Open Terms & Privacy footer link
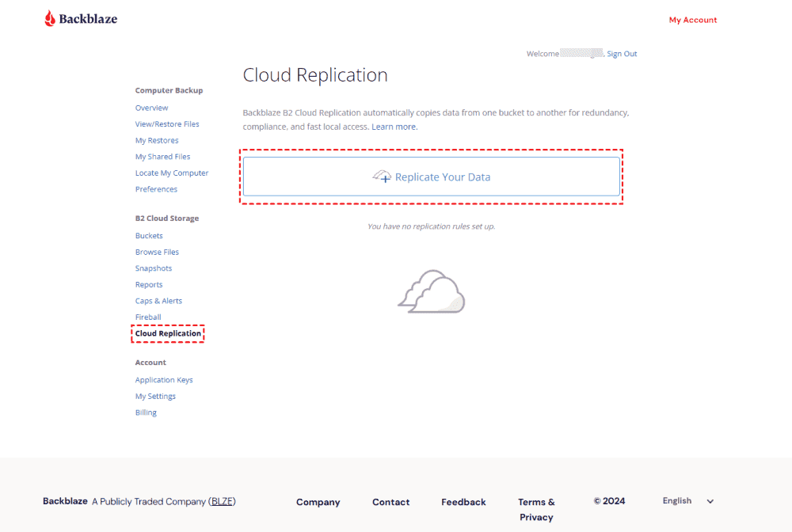 pos(536,510)
